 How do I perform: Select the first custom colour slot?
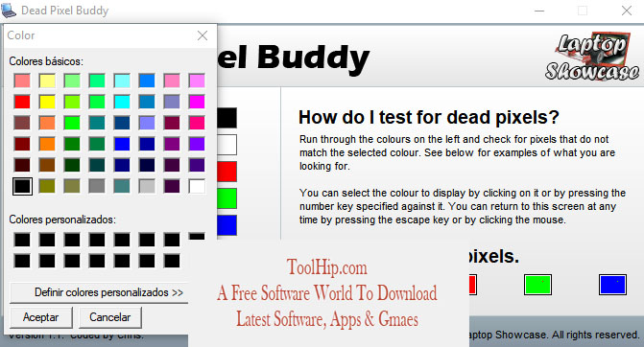click(22, 240)
